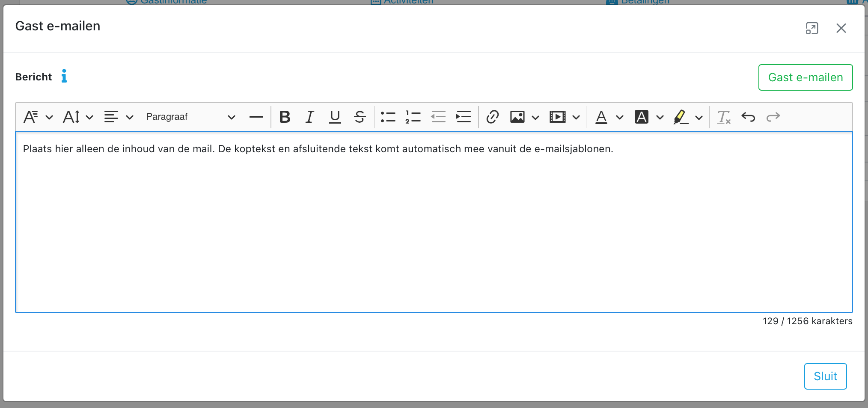Undo the last edit
This screenshot has width=868, height=408.
(x=748, y=117)
